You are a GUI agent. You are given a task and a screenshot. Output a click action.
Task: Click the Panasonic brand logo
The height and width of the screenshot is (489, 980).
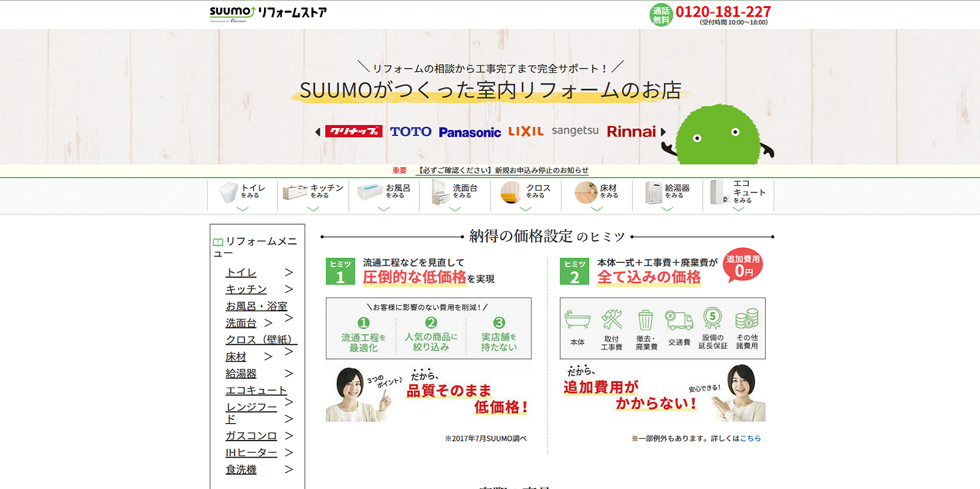(x=470, y=132)
